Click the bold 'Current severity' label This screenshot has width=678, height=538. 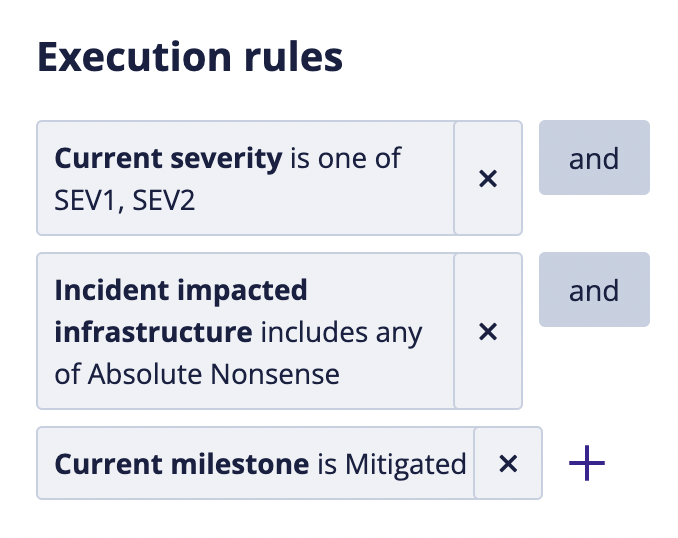point(168,158)
